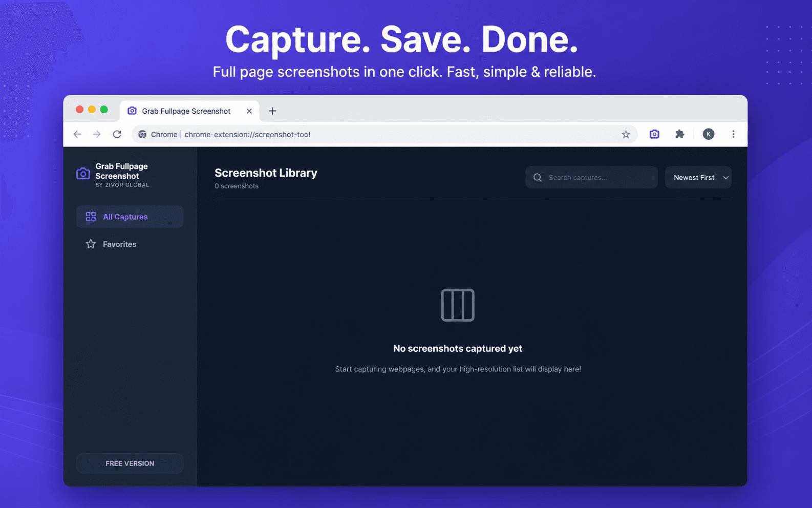Click "No screenshots captured yet" message
The image size is (812, 508).
coord(458,349)
